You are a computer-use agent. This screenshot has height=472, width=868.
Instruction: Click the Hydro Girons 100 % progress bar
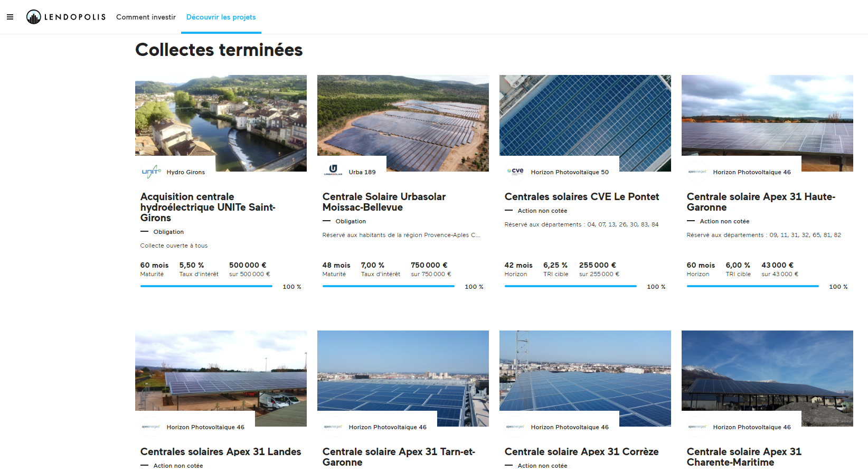tap(206, 286)
